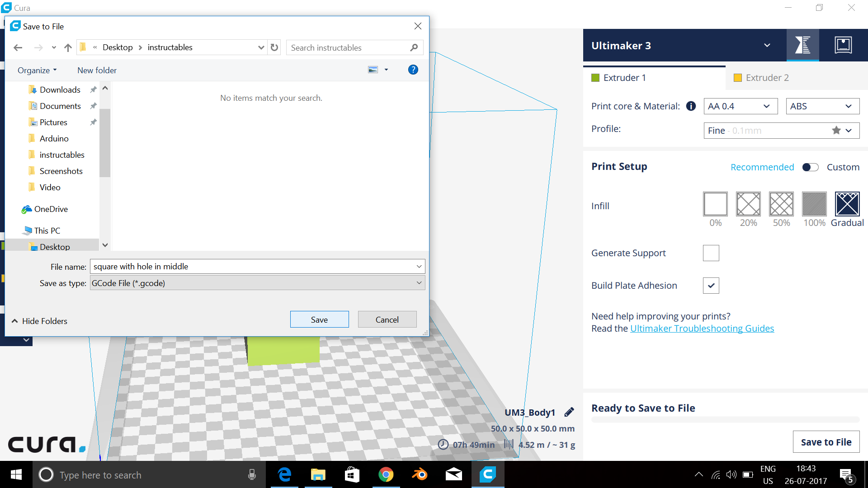Click the search magnifier in Search instructables
868x488 pixels.
click(414, 47)
